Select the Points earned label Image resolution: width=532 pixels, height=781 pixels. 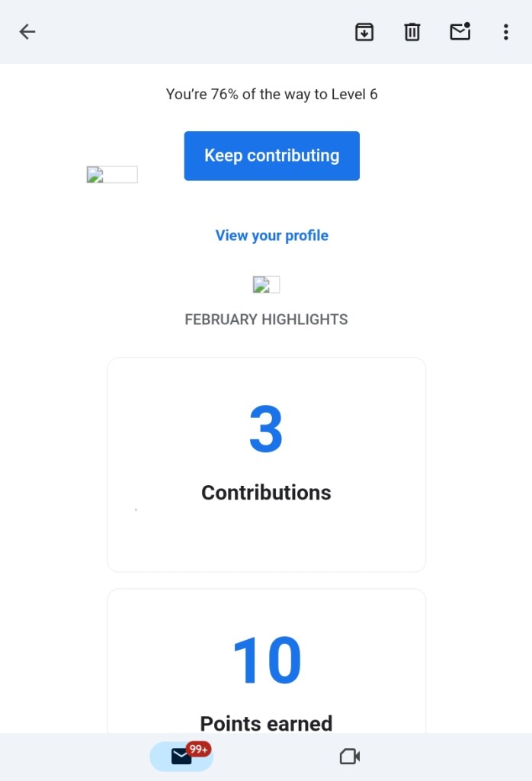(266, 723)
